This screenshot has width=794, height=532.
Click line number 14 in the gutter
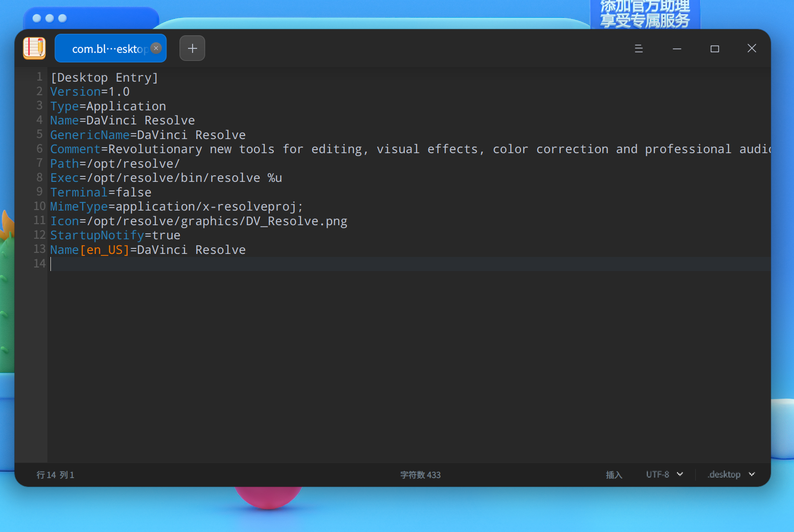(x=39, y=263)
